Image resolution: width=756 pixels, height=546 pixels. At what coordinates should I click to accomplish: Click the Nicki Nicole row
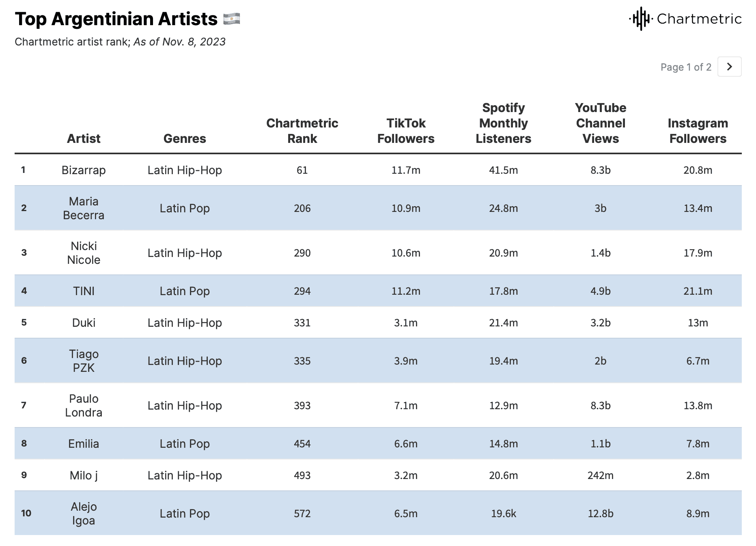pyautogui.click(x=84, y=252)
